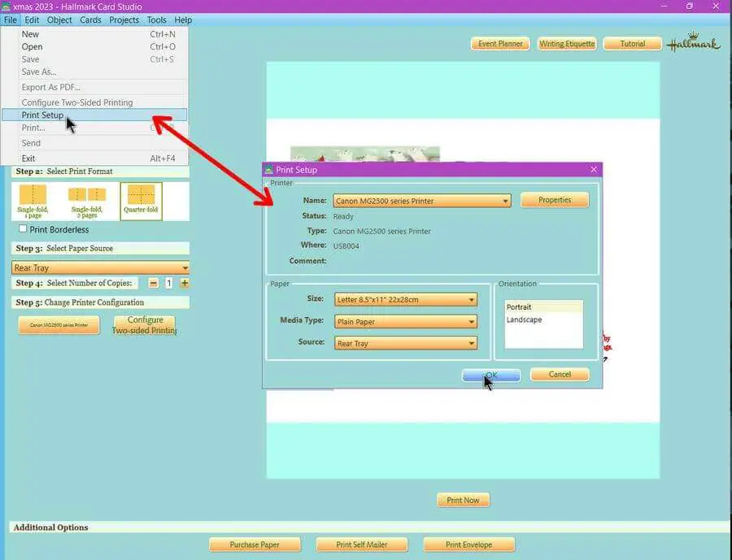Pick the Quarter-fold print format icon

[141, 201]
